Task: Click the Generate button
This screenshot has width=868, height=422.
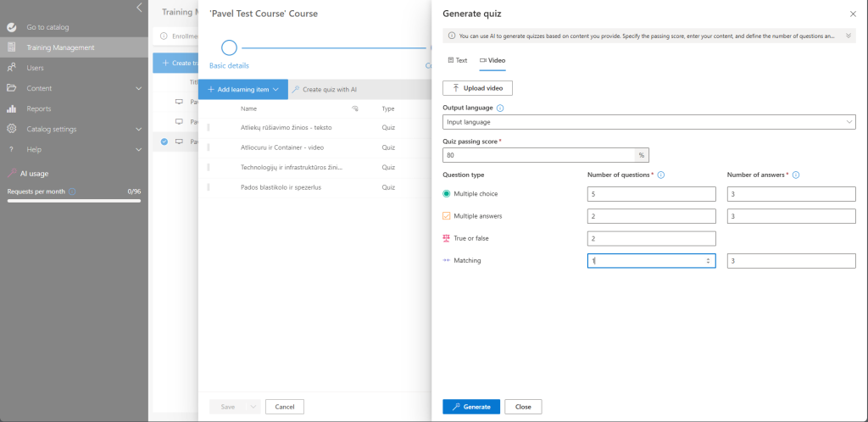Action: point(471,407)
